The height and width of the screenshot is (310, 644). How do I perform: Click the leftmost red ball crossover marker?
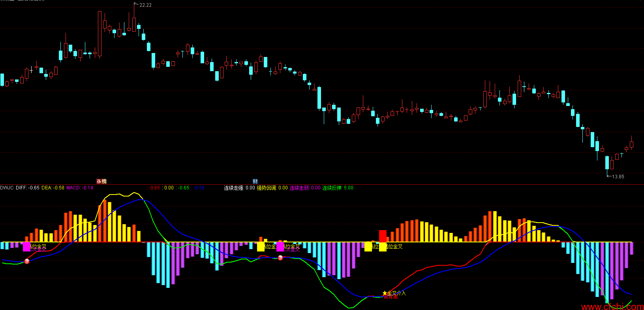pyautogui.click(x=27, y=261)
